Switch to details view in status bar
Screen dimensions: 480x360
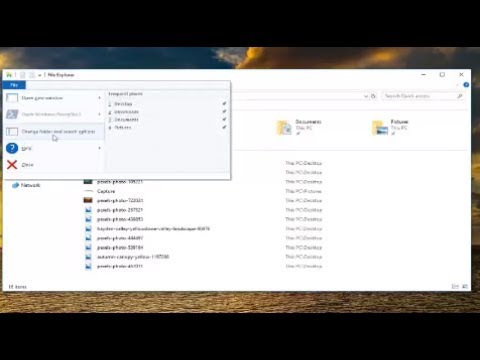(455, 286)
